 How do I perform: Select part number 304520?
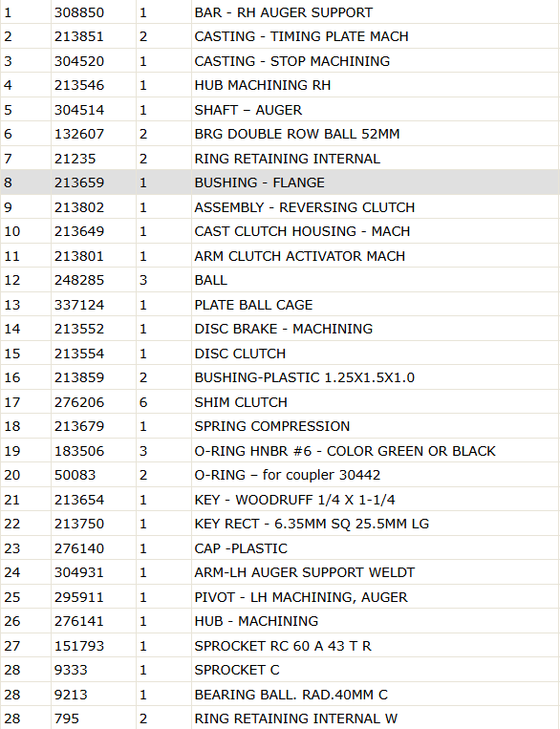[79, 61]
